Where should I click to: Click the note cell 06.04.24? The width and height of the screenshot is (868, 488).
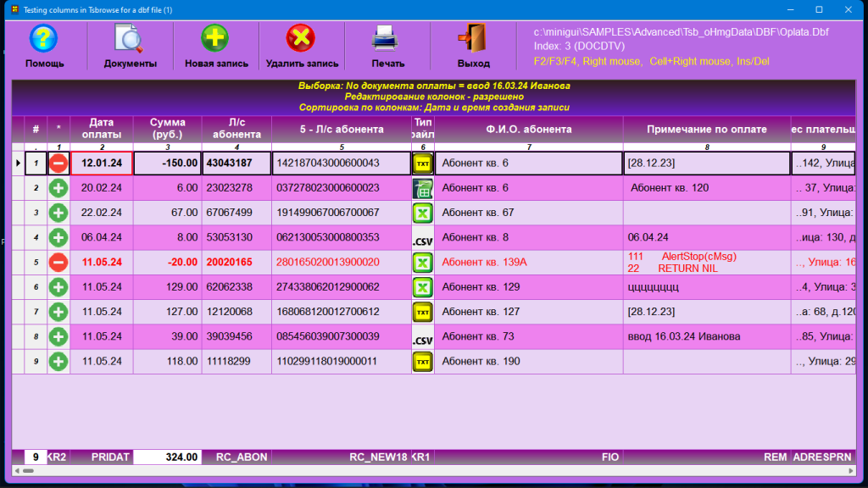(x=707, y=237)
